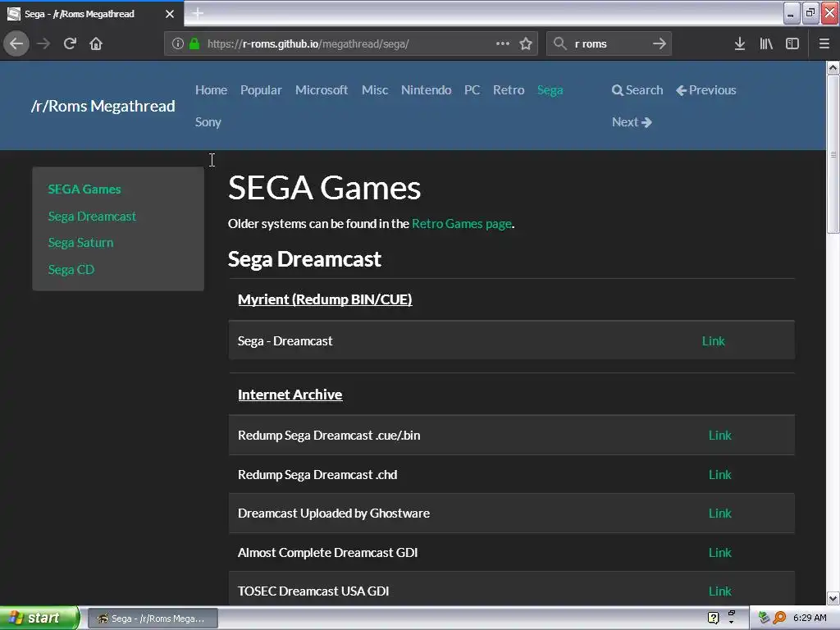This screenshot has height=630, width=840.
Task: Click the page scrollbar up arrow
Action: [833, 67]
